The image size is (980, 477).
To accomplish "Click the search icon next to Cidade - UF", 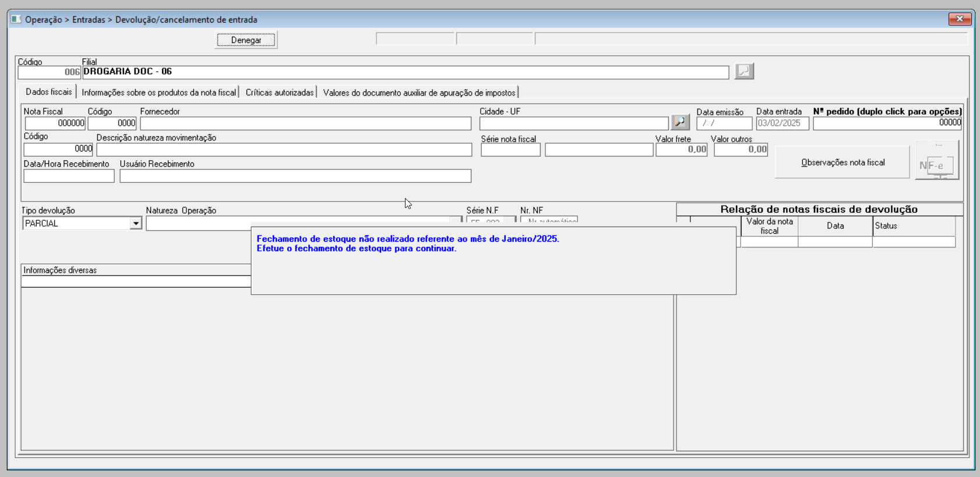I will coord(680,122).
